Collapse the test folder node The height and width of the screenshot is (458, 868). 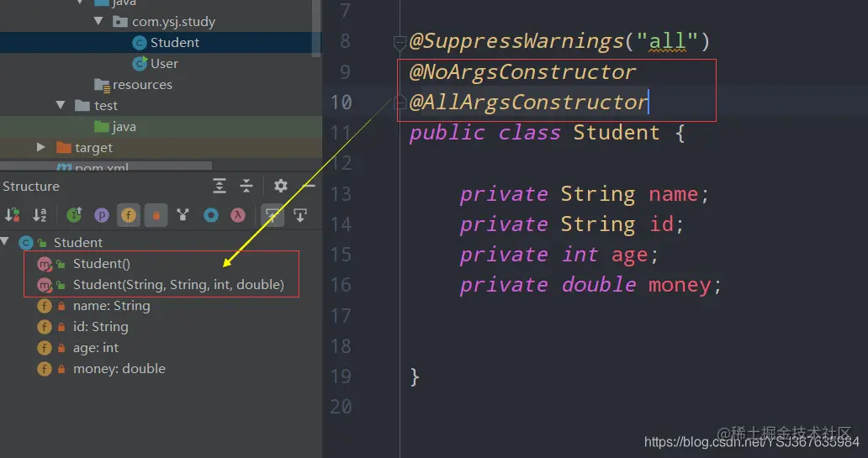coord(61,104)
